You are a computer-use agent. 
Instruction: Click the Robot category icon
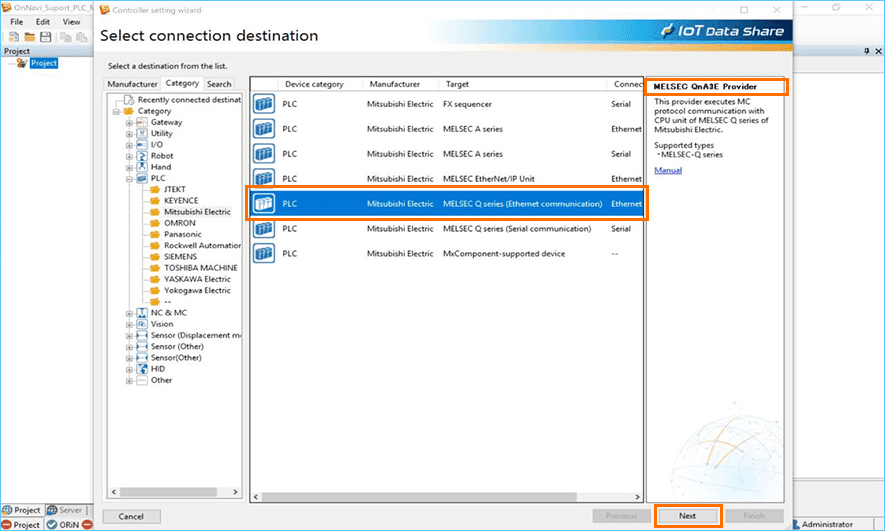point(142,156)
